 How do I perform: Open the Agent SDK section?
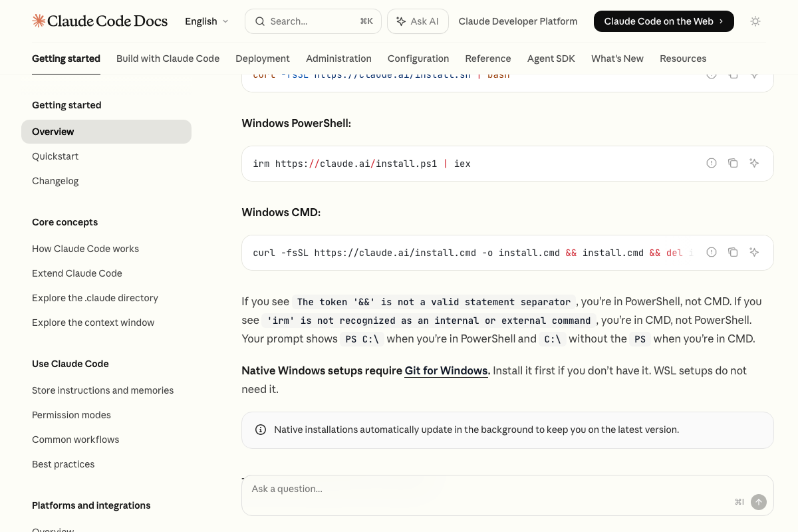pos(551,59)
